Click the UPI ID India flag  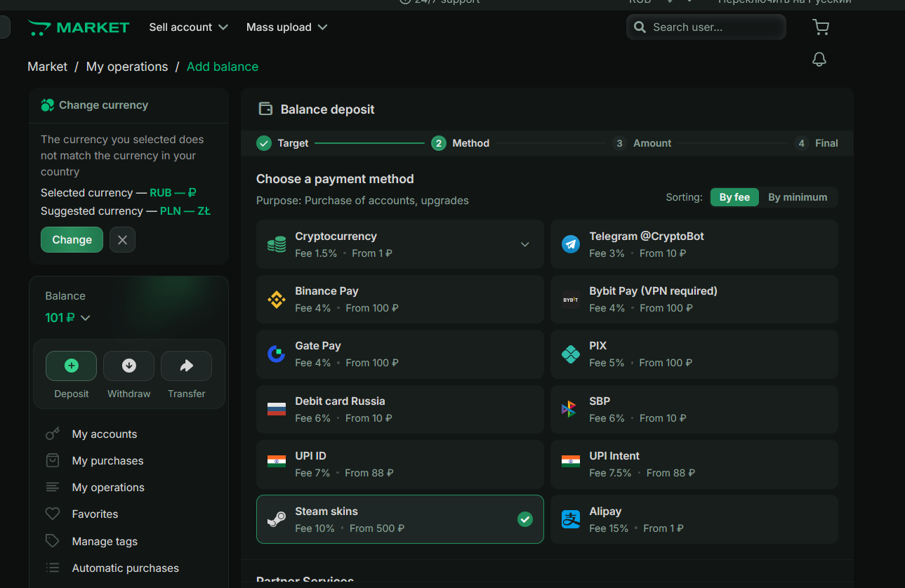pos(277,461)
